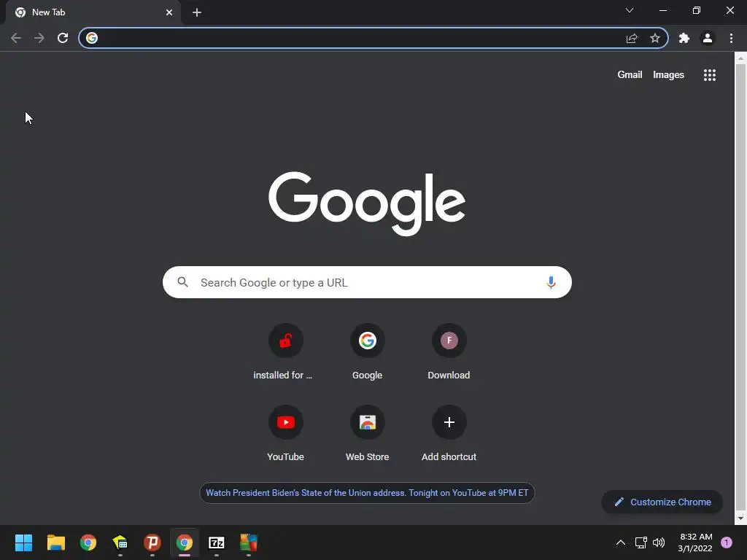The width and height of the screenshot is (747, 560).
Task: Add a new shortcut tile
Action: pos(449,433)
